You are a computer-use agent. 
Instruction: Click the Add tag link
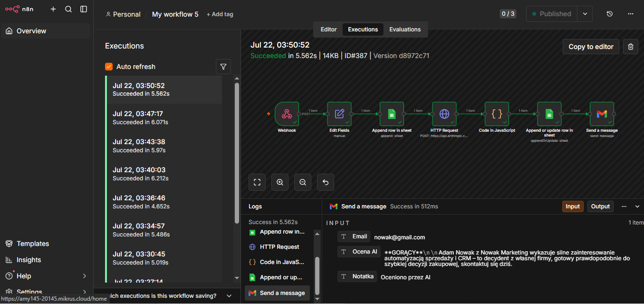[x=220, y=14]
